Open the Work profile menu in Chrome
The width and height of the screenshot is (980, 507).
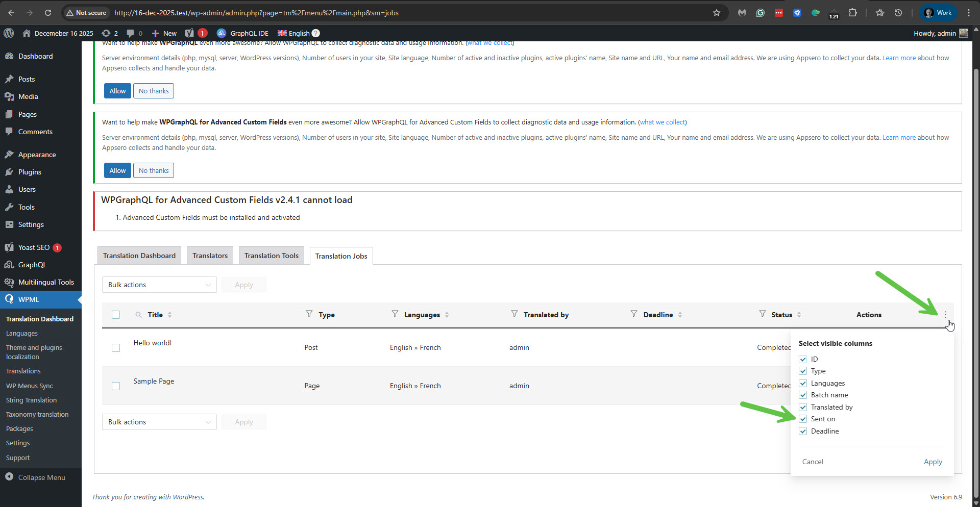pyautogui.click(x=938, y=13)
